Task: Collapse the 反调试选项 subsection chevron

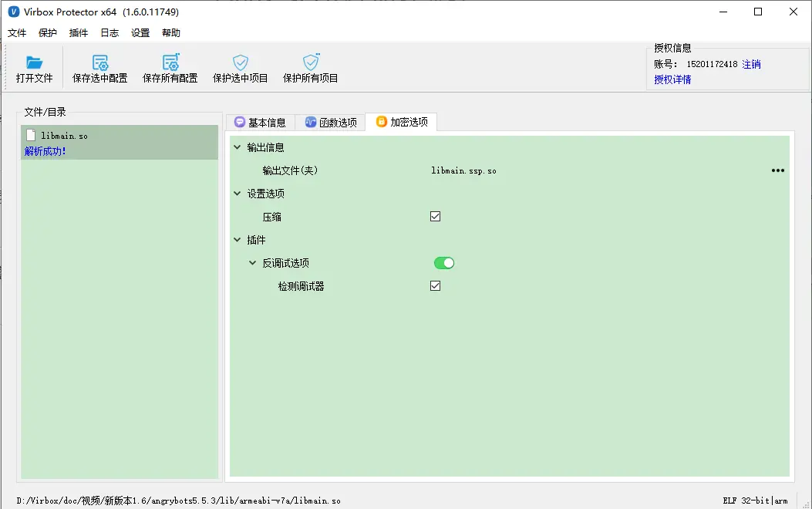Action: pos(252,262)
